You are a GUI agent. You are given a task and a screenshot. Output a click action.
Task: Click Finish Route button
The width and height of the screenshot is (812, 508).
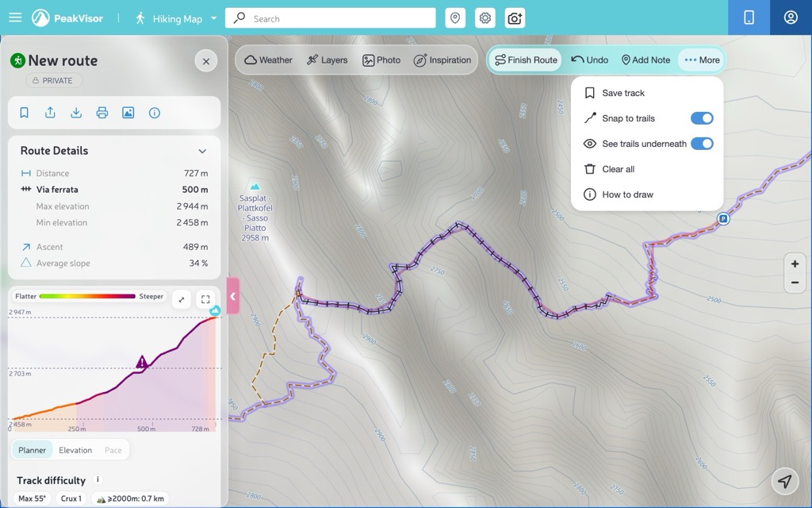tap(526, 60)
